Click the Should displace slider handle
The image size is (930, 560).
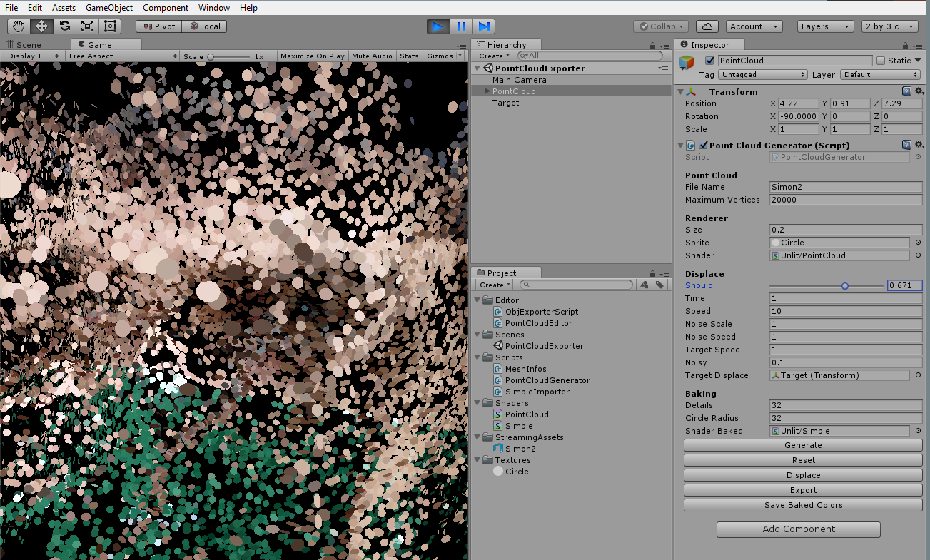845,286
